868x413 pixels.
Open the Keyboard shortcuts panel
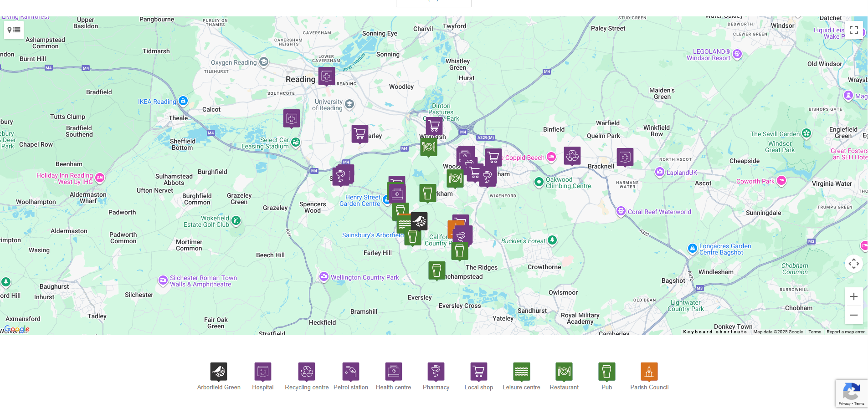715,332
